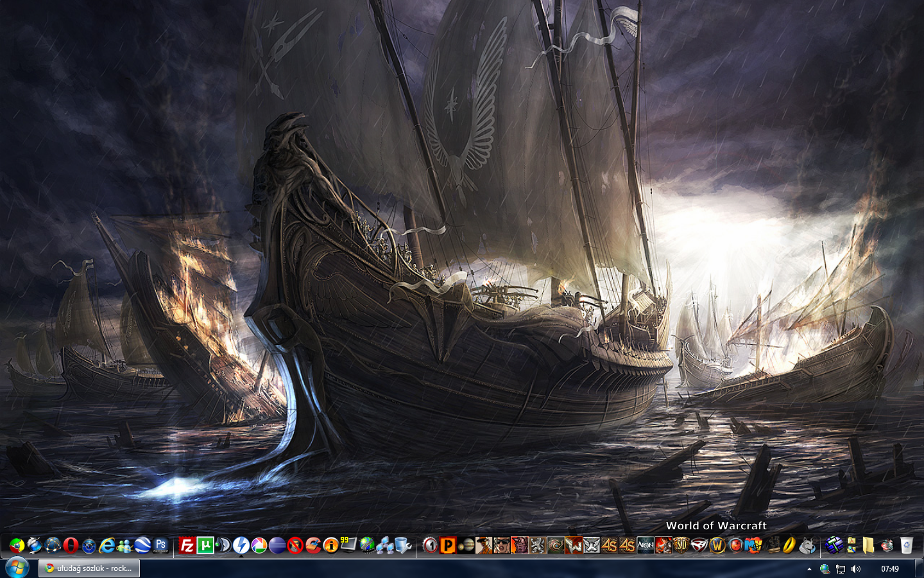Open the clock showing 07:49
Viewport: 924px width, 578px height.
(x=890, y=569)
